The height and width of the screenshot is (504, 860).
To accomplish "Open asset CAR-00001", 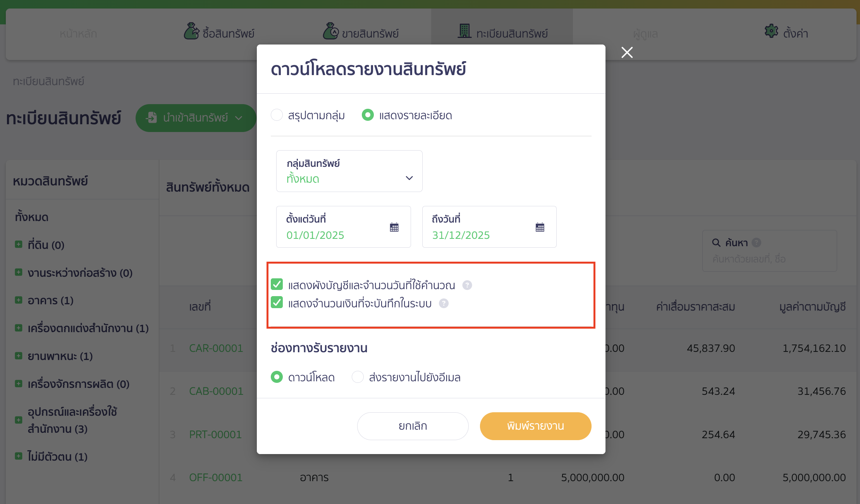I will click(216, 348).
